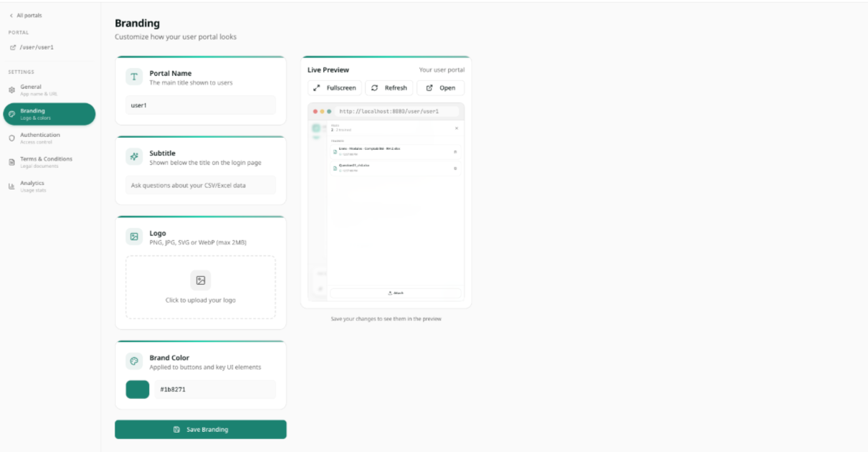Open Authentication access control settings
The height and width of the screenshot is (452, 868).
coord(49,138)
